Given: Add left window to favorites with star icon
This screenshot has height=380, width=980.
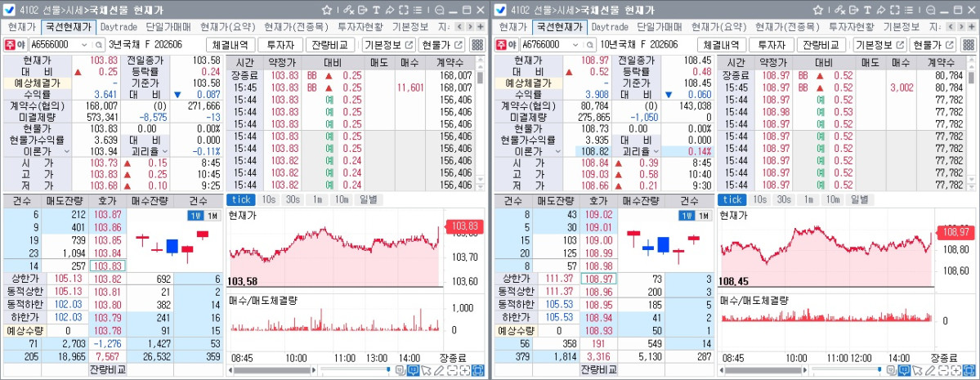Looking at the screenshot, I should [327, 10].
